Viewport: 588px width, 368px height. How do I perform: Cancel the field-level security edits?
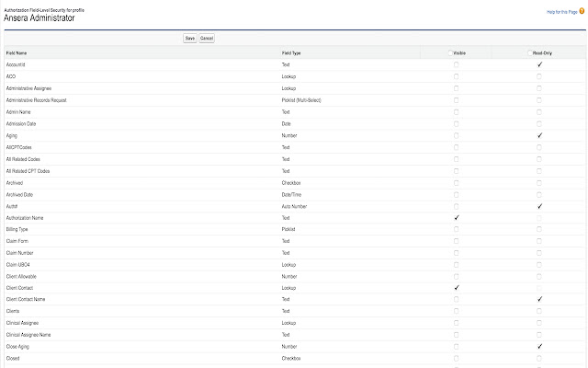[207, 39]
